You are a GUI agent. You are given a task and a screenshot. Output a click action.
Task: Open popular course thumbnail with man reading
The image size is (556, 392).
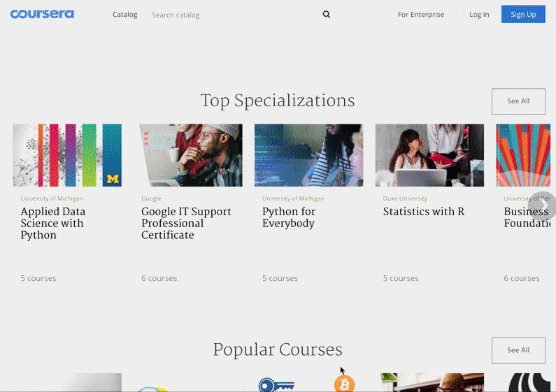tap(432, 382)
